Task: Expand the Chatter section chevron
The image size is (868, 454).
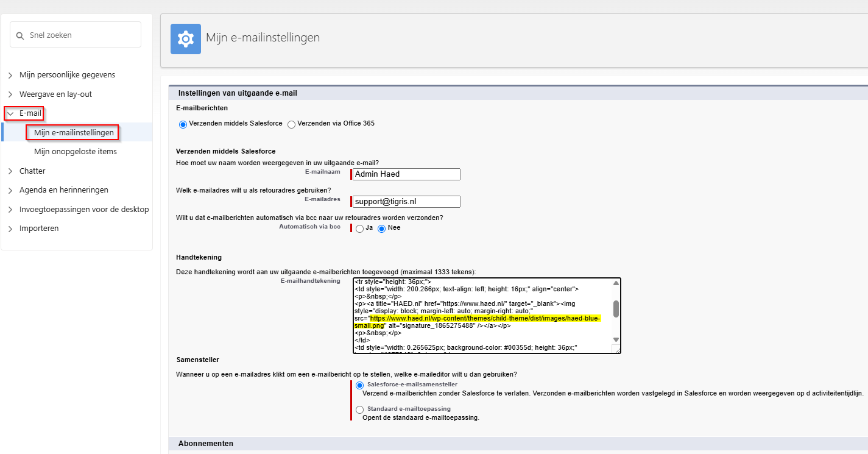Action: tap(10, 171)
